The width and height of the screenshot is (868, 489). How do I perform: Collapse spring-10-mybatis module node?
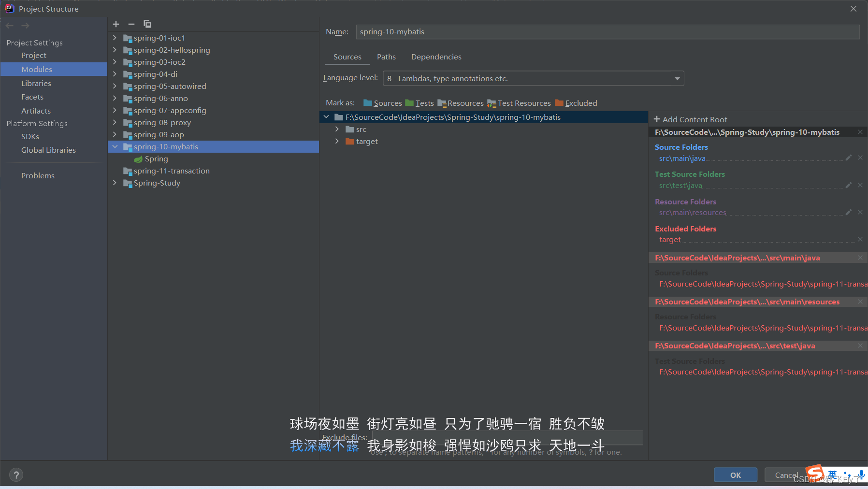[x=115, y=146]
